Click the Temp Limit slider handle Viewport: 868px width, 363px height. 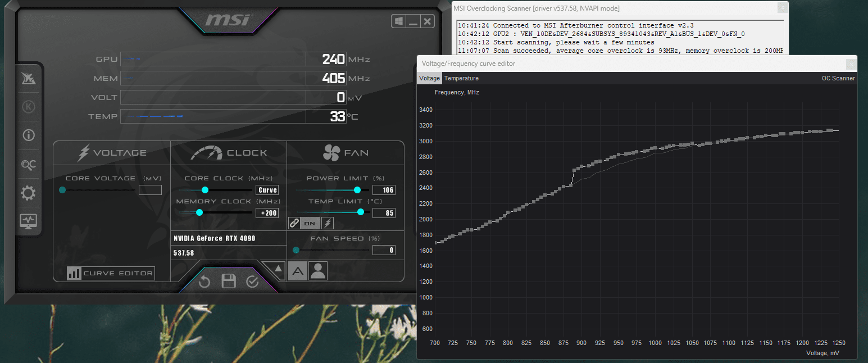361,212
